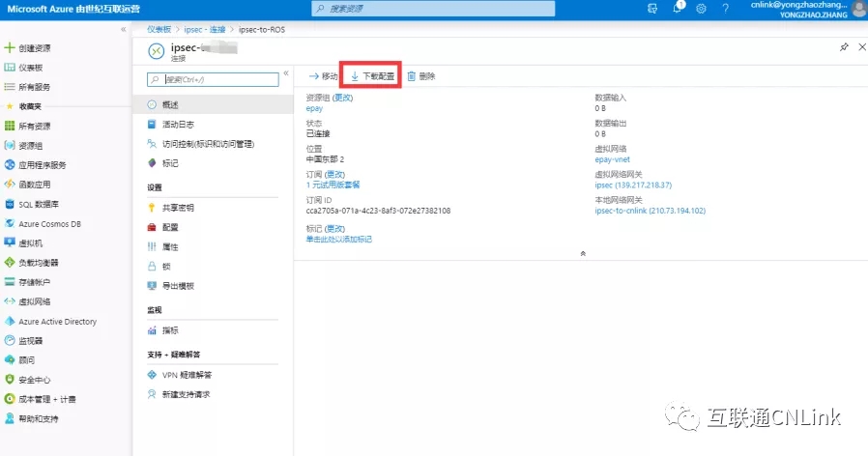The height and width of the screenshot is (456, 868).
Task: Open 帮助和支持 person icon
Action: point(10,418)
